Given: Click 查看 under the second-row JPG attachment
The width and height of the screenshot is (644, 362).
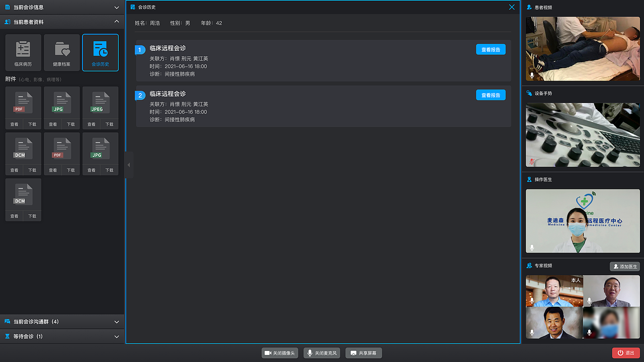Looking at the screenshot, I should 91,170.
